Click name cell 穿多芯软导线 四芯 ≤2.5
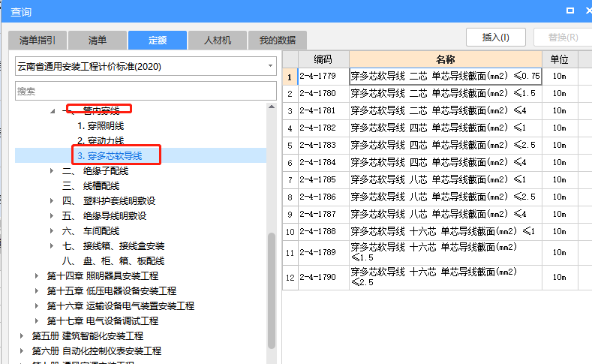This screenshot has width=592, height=364. click(x=446, y=146)
